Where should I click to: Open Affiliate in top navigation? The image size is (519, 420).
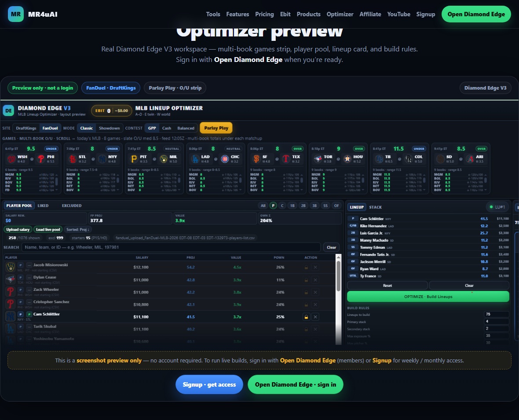[370, 14]
